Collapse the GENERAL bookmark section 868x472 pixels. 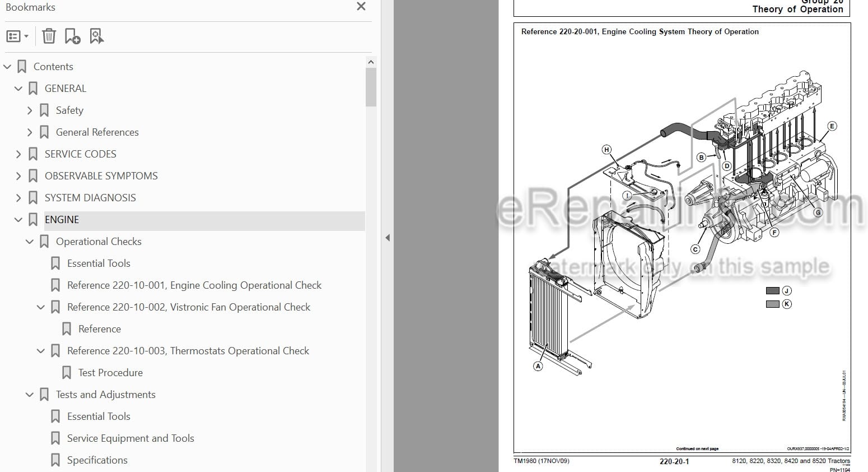(x=18, y=89)
